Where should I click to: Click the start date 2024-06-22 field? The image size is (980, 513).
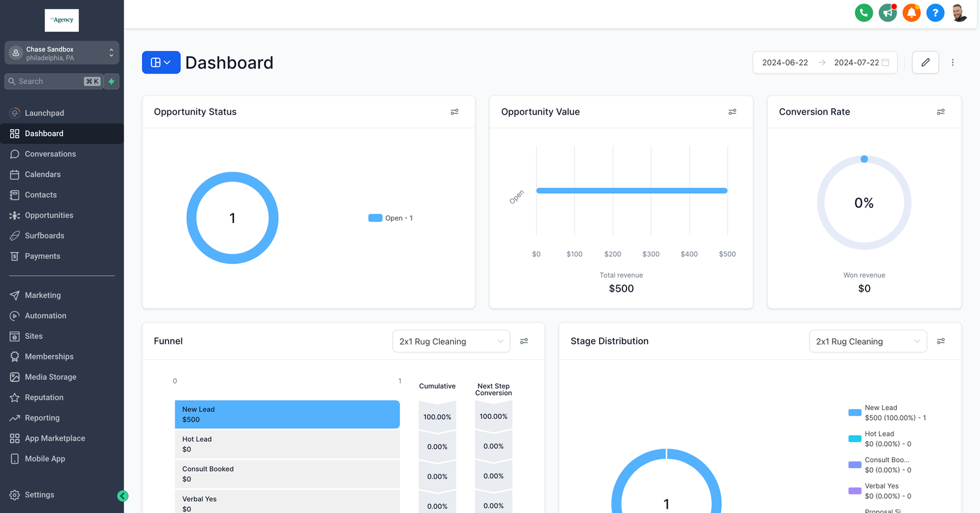point(785,63)
